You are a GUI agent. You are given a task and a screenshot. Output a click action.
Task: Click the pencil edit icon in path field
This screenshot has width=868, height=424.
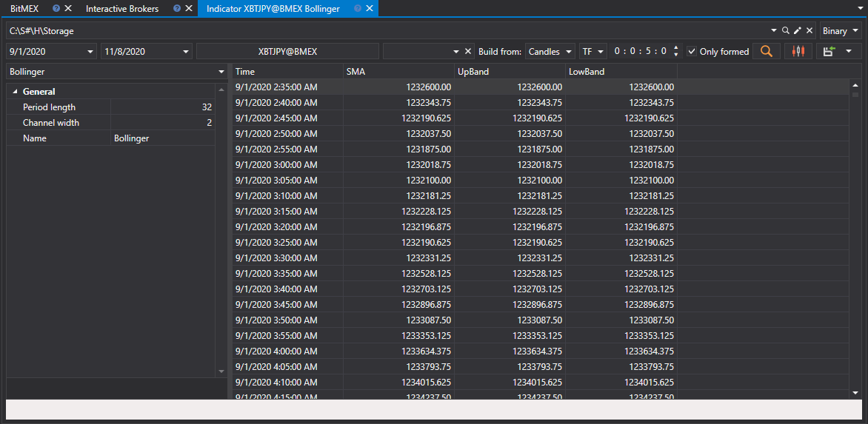(797, 31)
